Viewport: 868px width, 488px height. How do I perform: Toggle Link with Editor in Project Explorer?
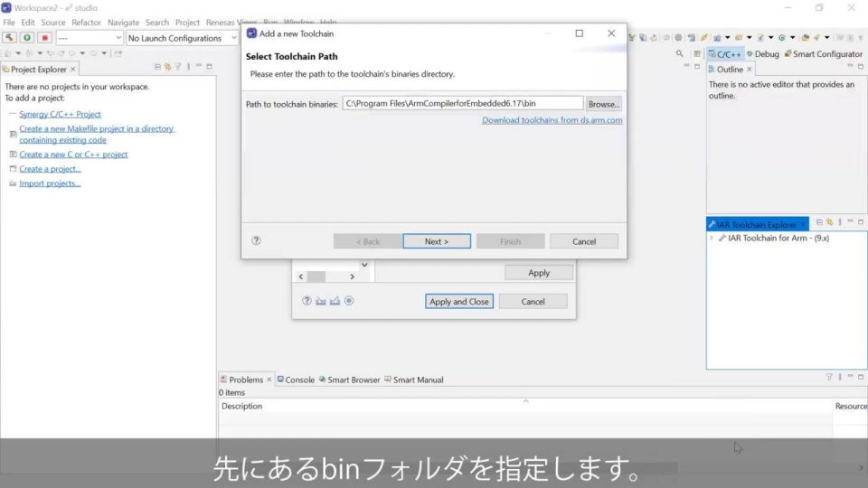click(168, 66)
